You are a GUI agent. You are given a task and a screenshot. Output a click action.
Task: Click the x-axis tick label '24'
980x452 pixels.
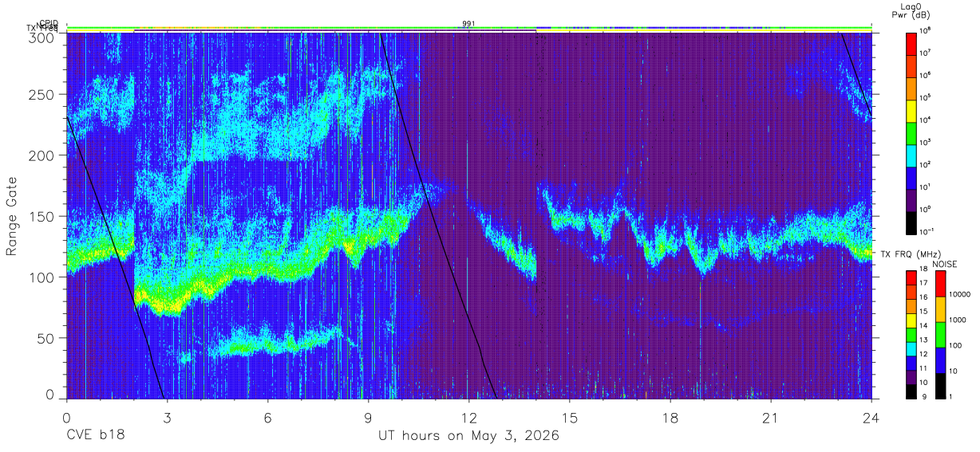point(871,418)
